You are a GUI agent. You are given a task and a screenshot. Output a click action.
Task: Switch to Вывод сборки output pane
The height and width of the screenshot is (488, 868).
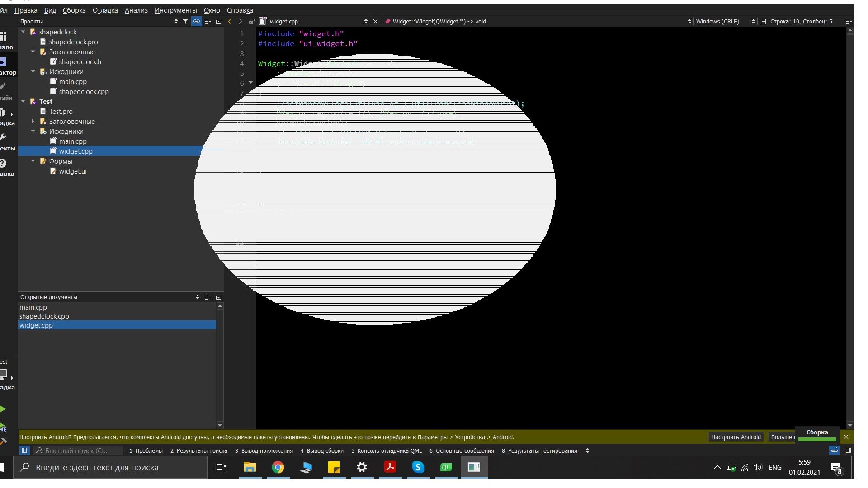click(x=322, y=450)
